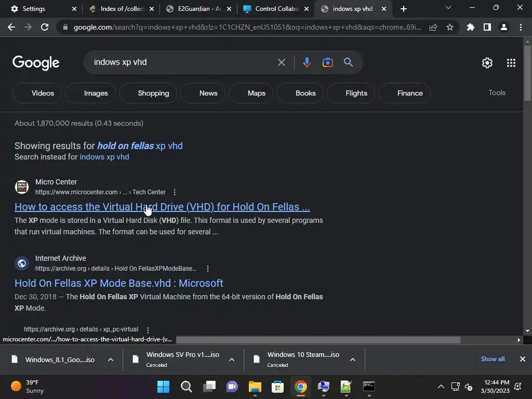This screenshot has height=399, width=532.
Task: Click the horizontal scrollbar thumb
Action: tap(318, 340)
